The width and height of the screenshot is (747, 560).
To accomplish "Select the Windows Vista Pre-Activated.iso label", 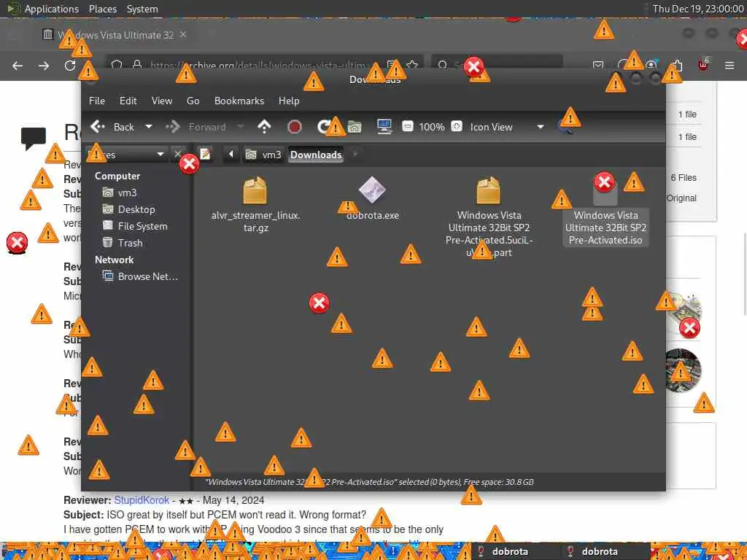I will [605, 227].
